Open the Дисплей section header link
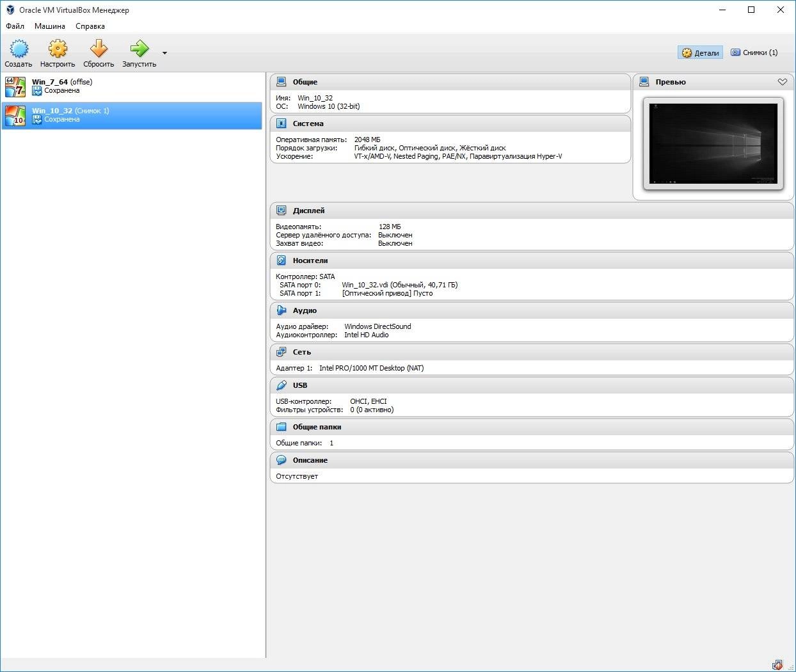The width and height of the screenshot is (796, 672). pos(309,211)
